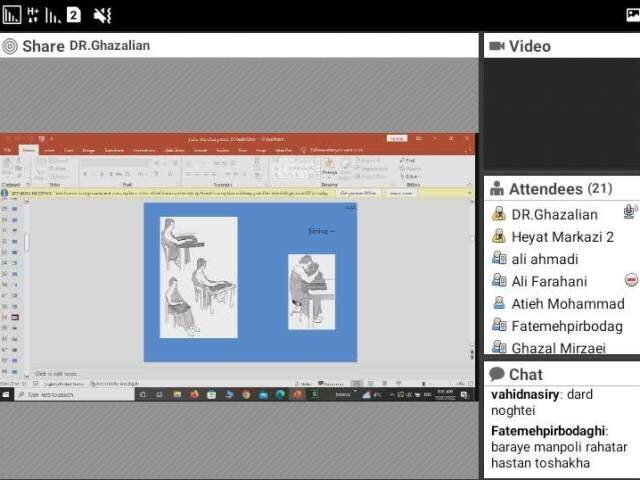This screenshot has width=640, height=480.
Task: Click Fatemehpirbodaghi's chat message
Action: click(554, 447)
